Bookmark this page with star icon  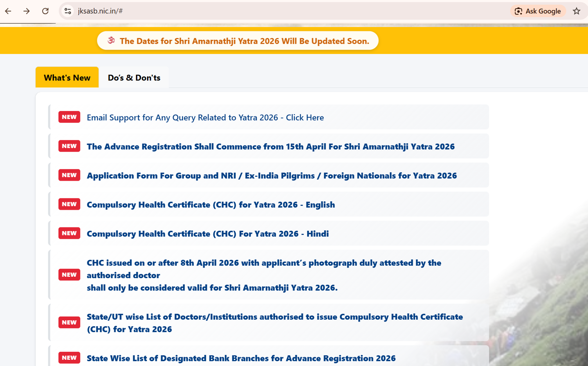click(576, 11)
